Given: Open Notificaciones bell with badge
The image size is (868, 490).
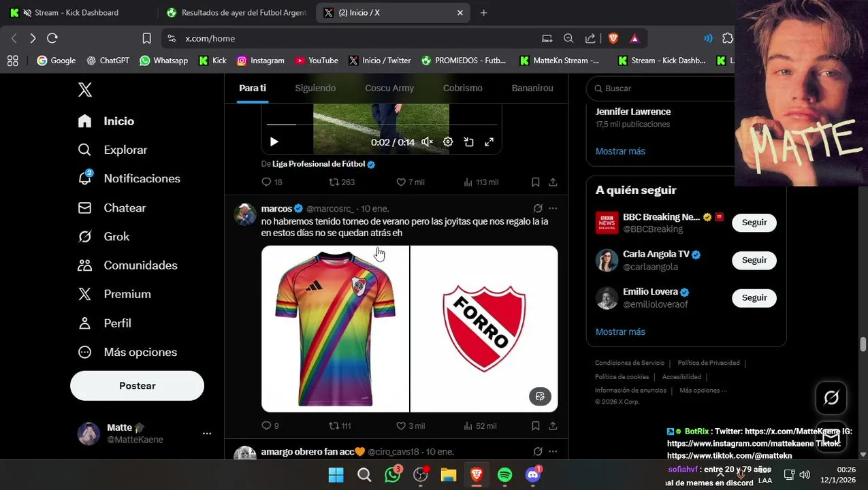Looking at the screenshot, I should [129, 178].
